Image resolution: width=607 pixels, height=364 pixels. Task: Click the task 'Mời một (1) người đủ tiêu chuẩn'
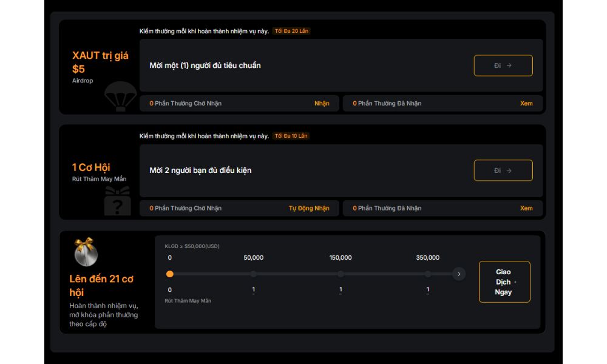205,66
